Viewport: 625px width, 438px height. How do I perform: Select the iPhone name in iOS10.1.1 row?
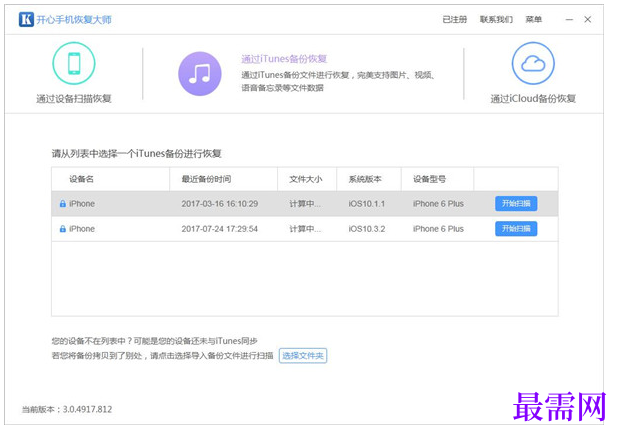coord(82,204)
